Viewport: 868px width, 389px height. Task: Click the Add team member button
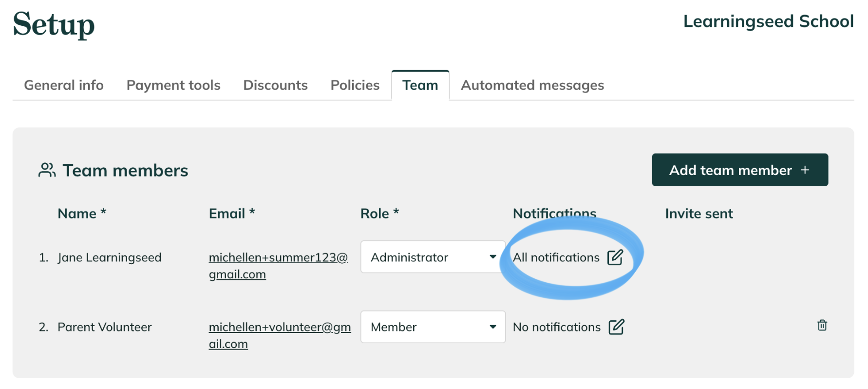[740, 170]
